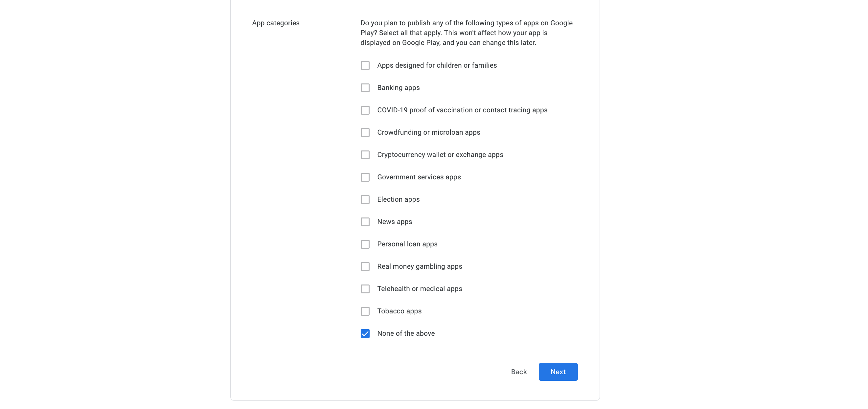Viewport: 868px width, 409px height.
Task: Tick the Banking apps checkbox
Action: 365,88
